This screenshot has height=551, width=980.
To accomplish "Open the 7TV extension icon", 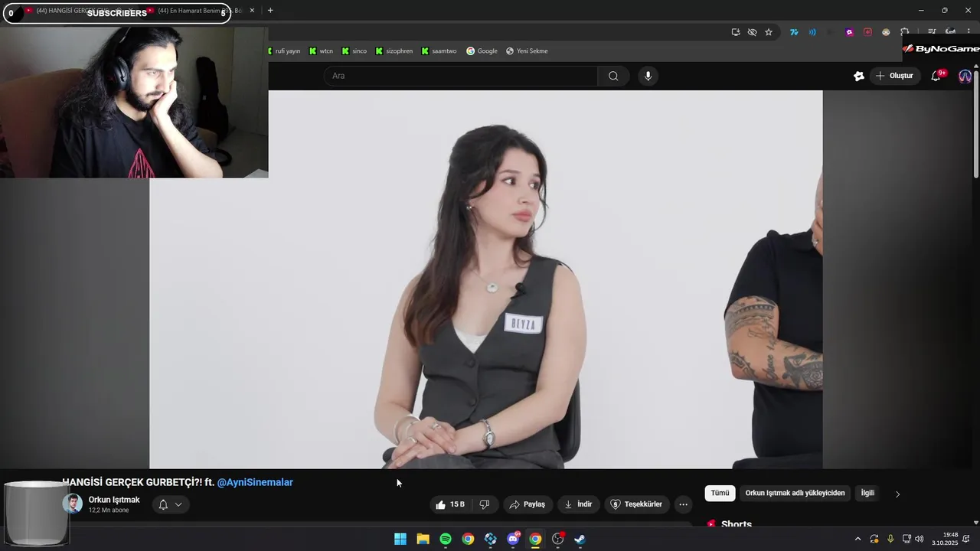I will pos(794,32).
